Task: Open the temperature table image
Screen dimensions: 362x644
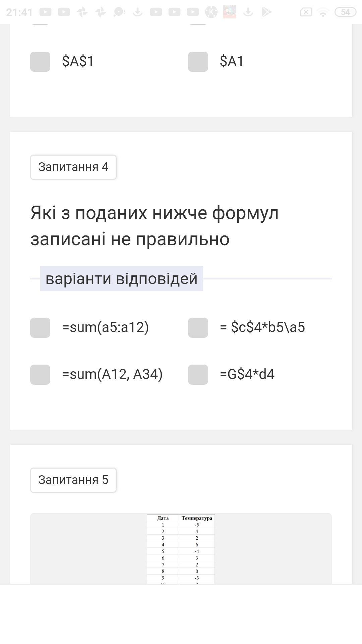Action: point(181,548)
